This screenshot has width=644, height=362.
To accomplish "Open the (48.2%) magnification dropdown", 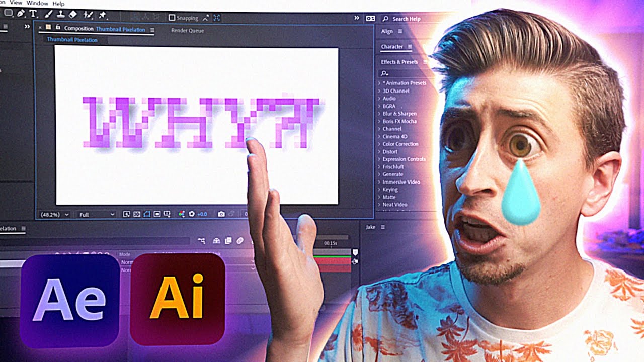I will tap(54, 215).
